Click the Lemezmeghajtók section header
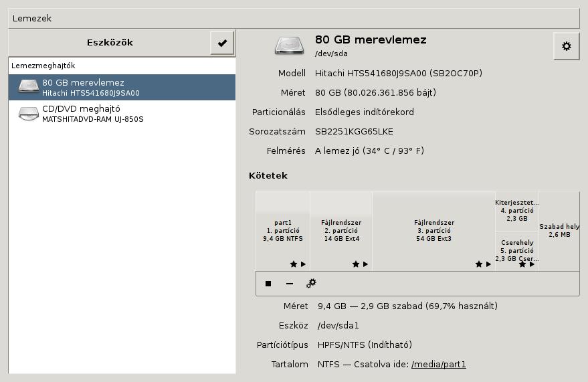Screen dimensions: 588x382 (122, 66)
